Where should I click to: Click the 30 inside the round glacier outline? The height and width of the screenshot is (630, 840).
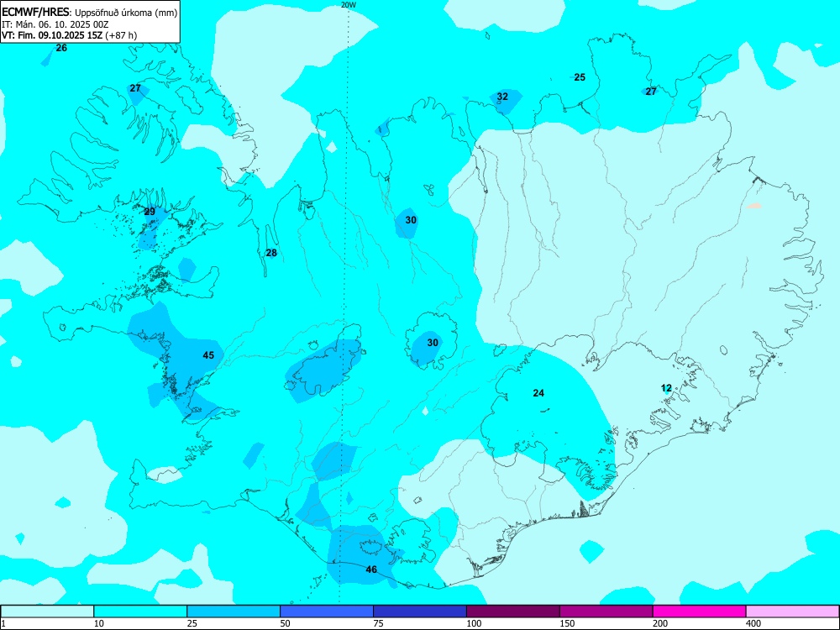click(433, 343)
